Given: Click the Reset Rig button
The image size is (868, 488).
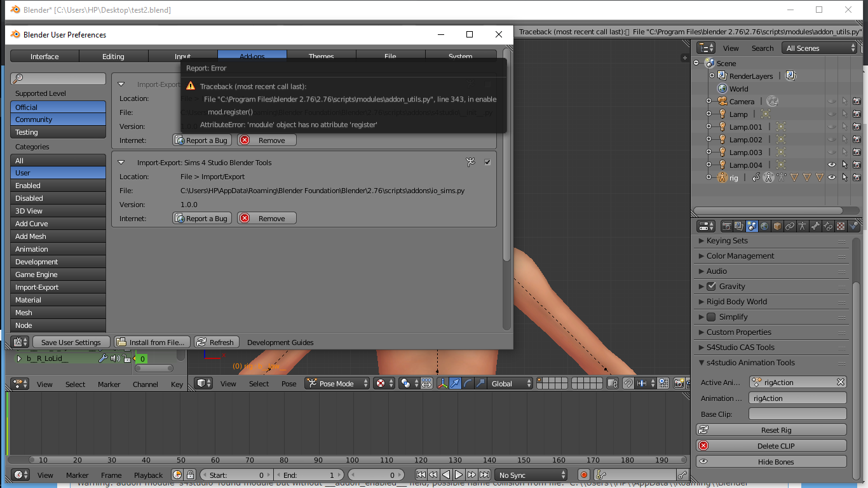Looking at the screenshot, I should pos(771,430).
